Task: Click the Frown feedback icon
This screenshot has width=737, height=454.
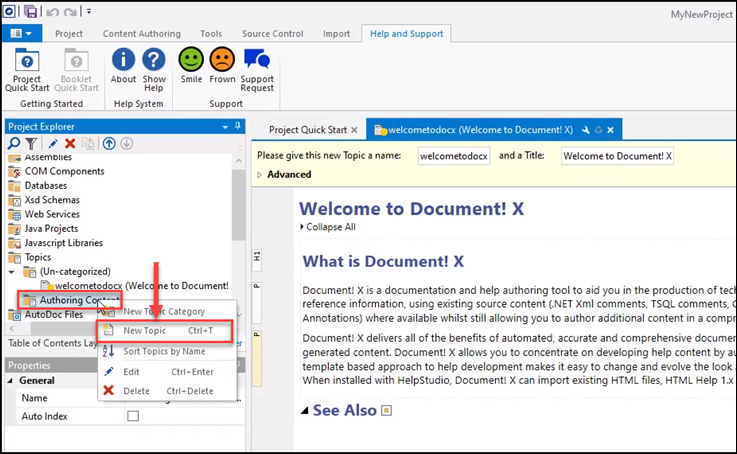Action: [x=222, y=67]
